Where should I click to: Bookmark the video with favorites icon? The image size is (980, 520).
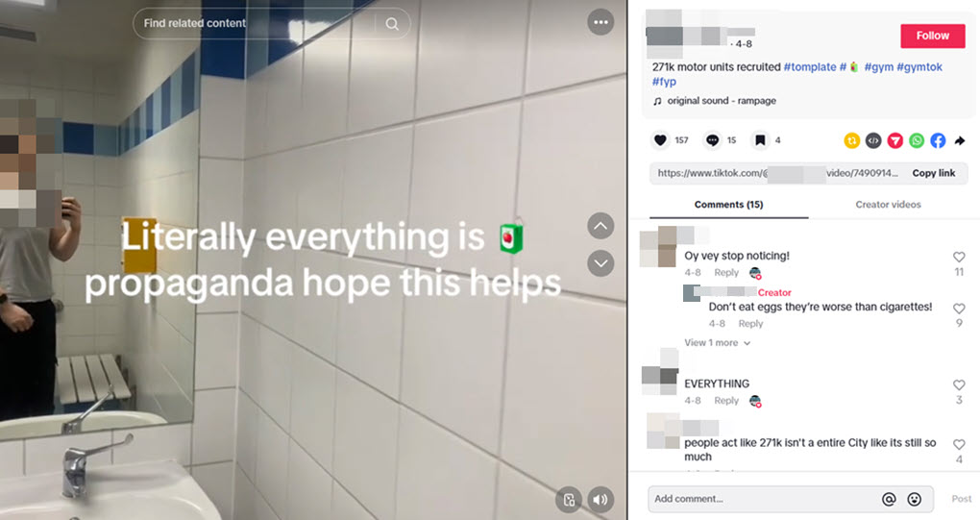tap(760, 140)
